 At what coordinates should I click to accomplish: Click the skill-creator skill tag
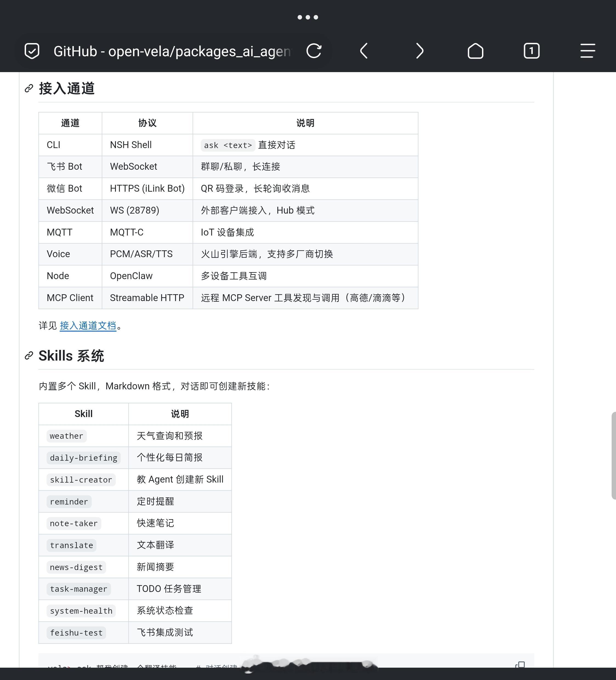point(81,480)
